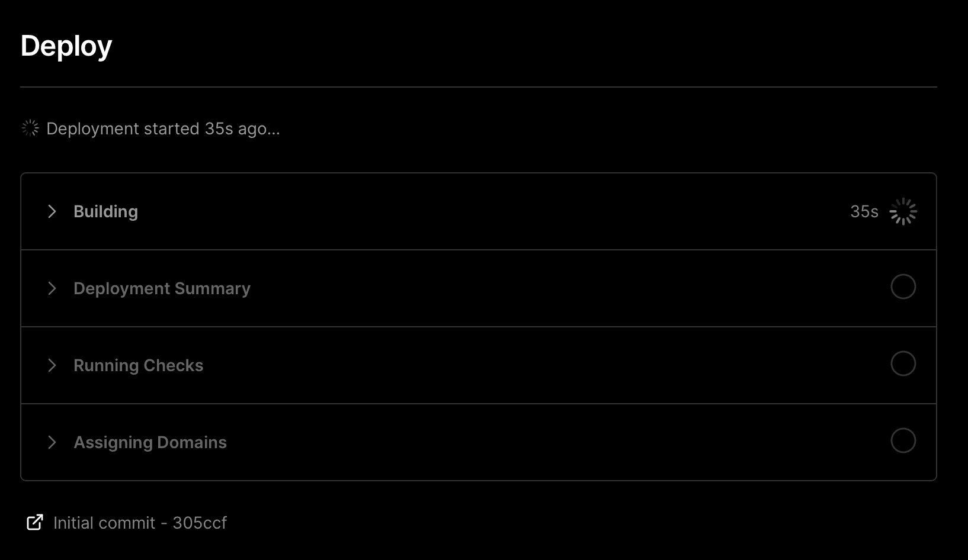Image resolution: width=968 pixels, height=560 pixels.
Task: Click Running Checks pending status circle
Action: coord(903,364)
